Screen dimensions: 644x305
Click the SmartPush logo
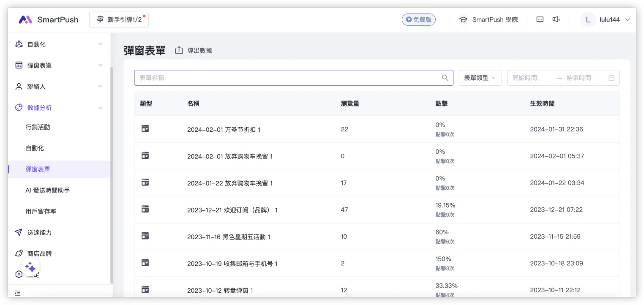[48, 19]
